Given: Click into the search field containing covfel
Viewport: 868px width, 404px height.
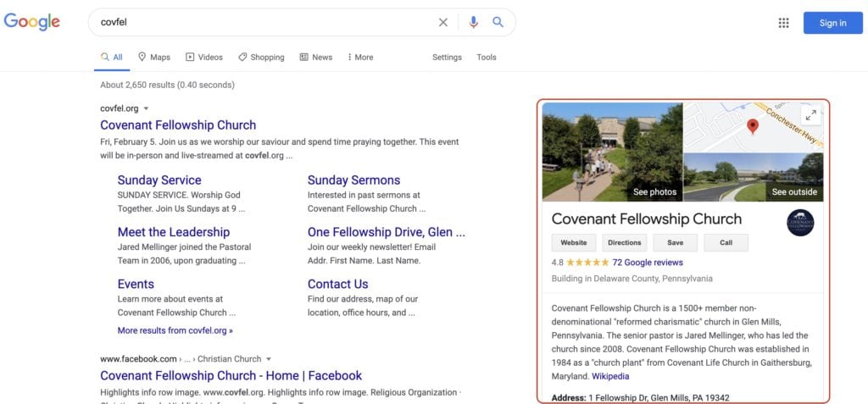Looking at the screenshot, I should click(x=265, y=22).
